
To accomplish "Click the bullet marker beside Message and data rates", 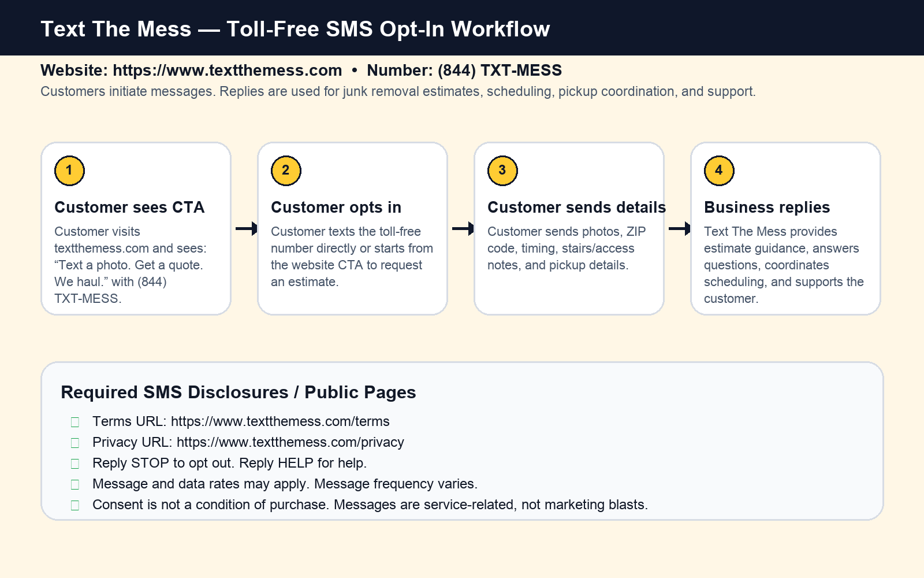I will tap(75, 484).
